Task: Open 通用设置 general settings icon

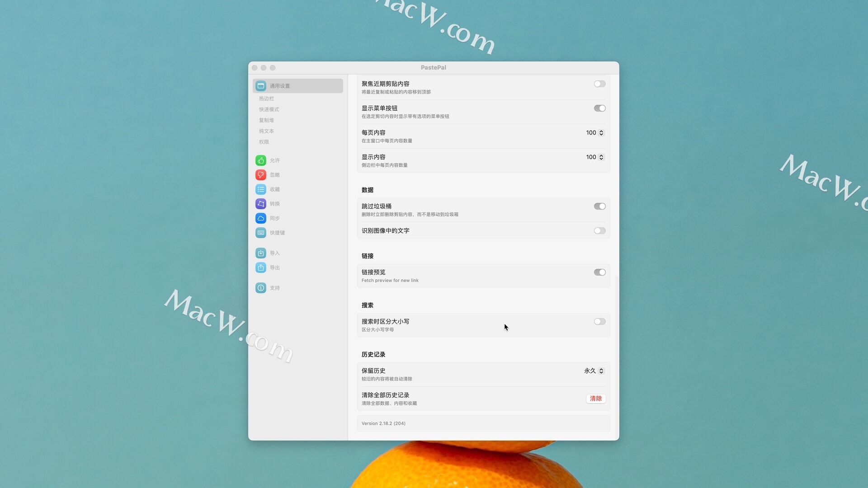Action: (261, 86)
